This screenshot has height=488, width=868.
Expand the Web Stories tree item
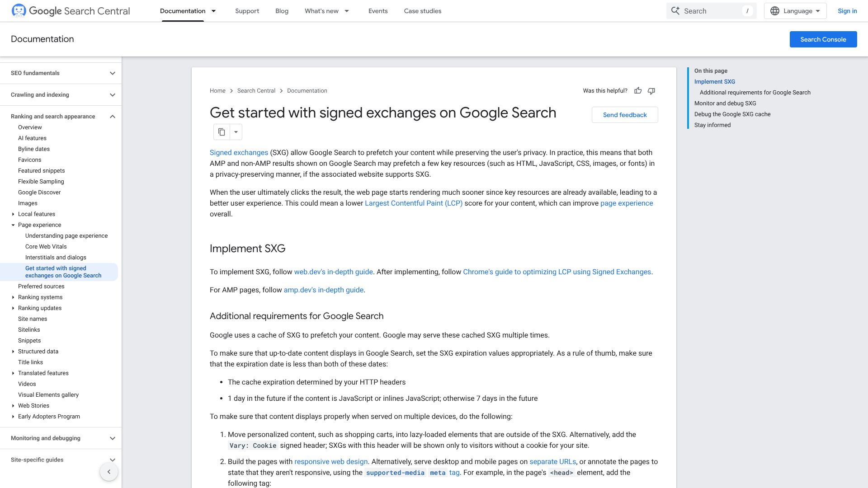tap(13, 406)
